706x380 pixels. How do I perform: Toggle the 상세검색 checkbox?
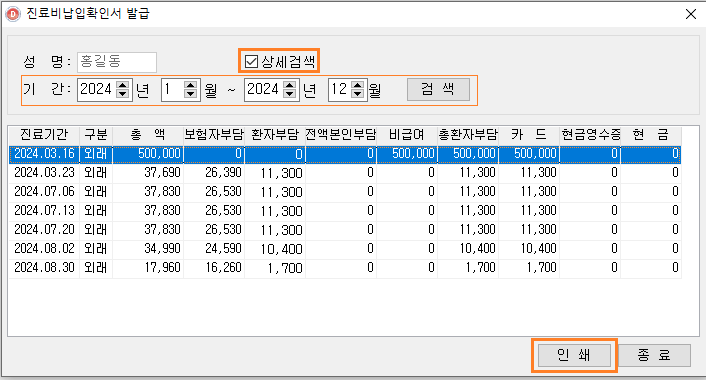[x=251, y=61]
